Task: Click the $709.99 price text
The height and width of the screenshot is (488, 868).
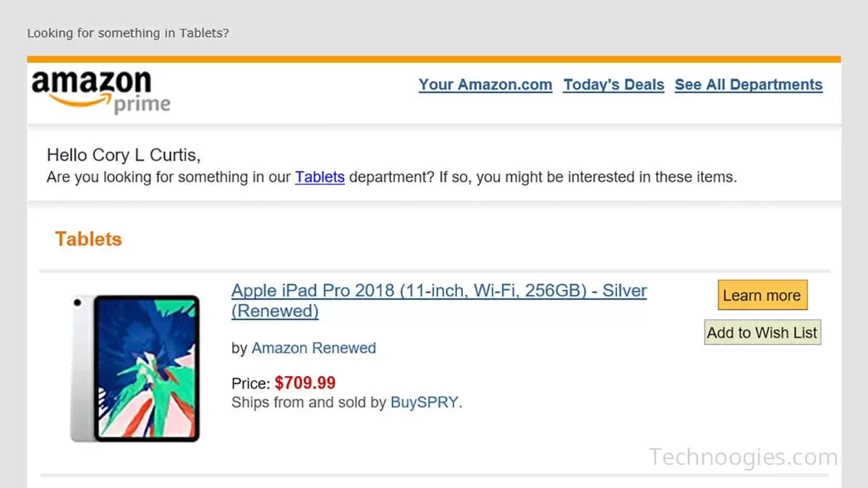Action: (305, 382)
